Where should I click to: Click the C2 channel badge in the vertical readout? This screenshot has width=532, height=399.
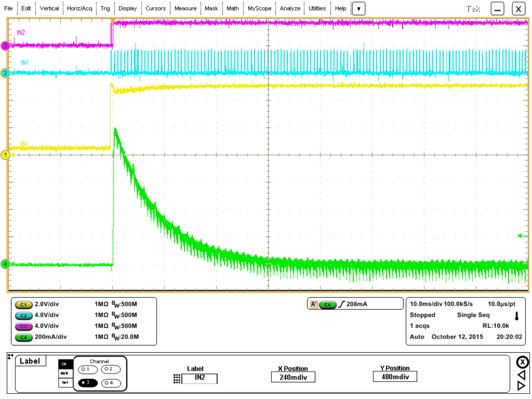[24, 315]
